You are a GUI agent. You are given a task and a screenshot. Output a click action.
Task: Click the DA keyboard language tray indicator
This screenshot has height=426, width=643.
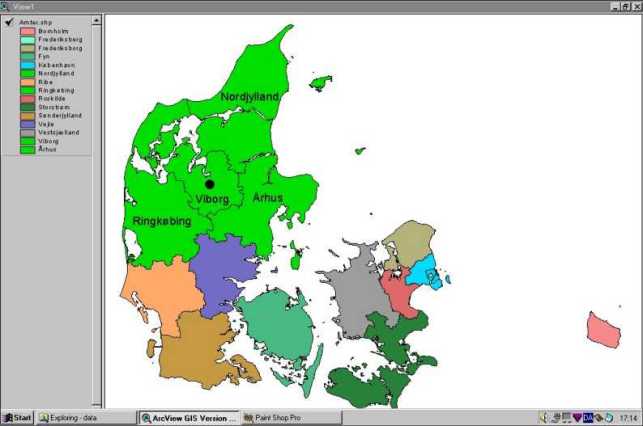tap(588, 418)
